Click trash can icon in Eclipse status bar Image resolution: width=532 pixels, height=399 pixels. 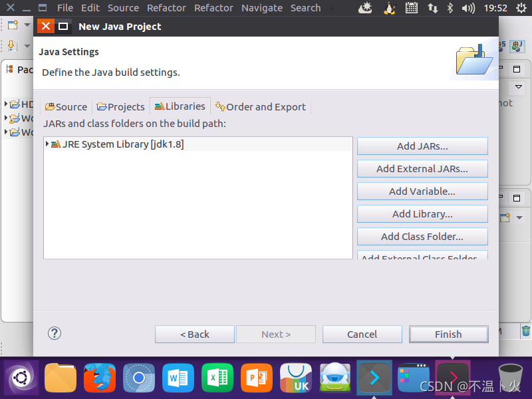525,331
